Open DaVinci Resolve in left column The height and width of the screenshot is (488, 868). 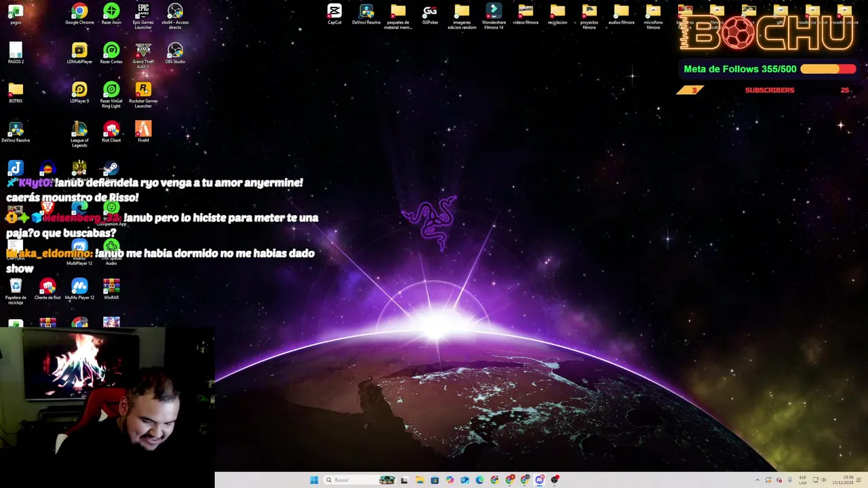point(16,132)
